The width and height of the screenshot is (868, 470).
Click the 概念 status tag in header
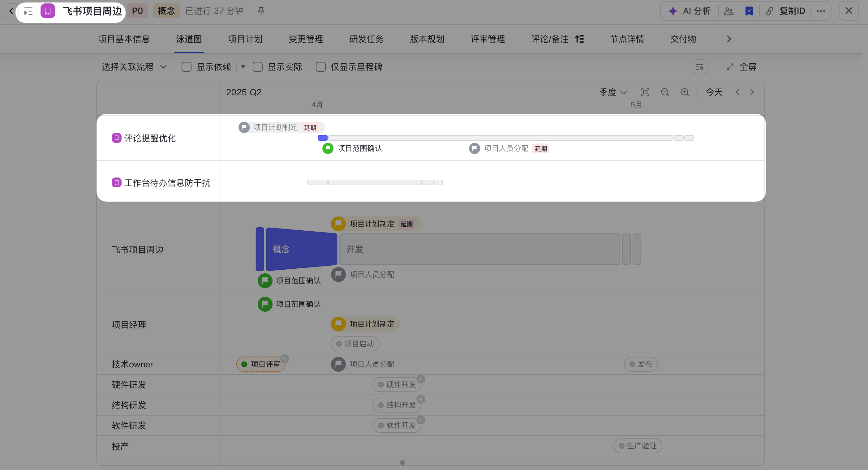(166, 11)
